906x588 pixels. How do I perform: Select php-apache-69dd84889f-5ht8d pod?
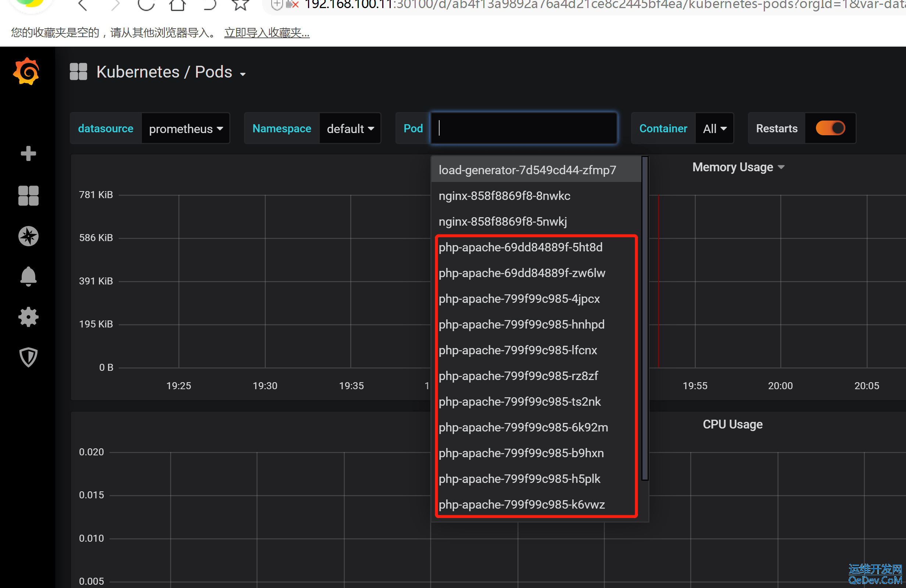coord(536,247)
